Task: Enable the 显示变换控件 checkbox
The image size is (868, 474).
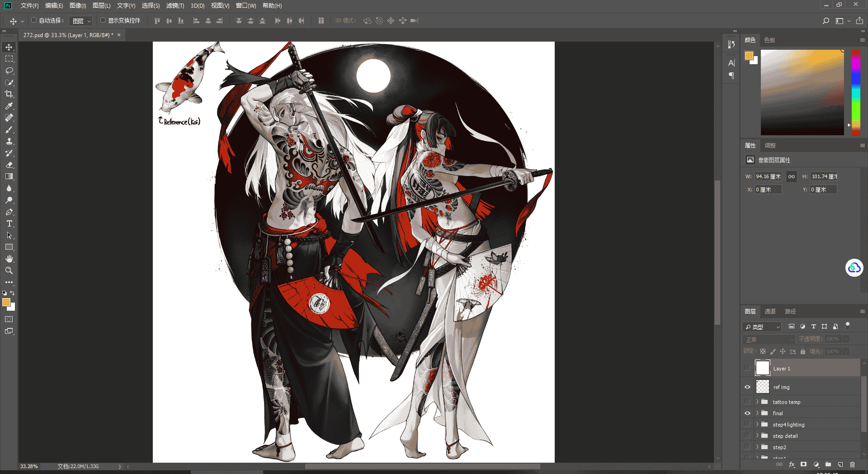Action: pos(103,20)
